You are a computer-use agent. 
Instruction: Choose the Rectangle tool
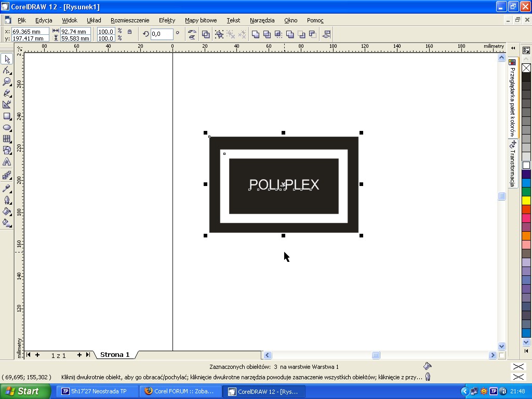pos(7,116)
